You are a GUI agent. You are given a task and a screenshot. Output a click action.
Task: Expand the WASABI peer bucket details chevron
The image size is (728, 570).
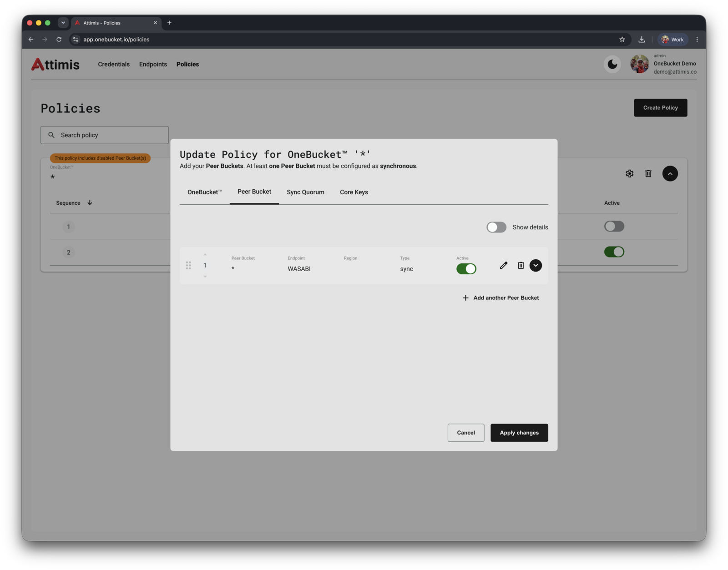(536, 265)
